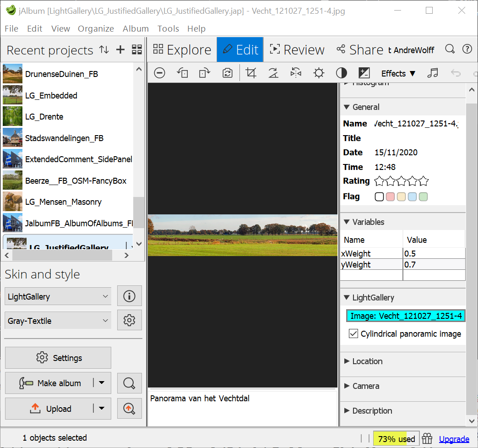The width and height of the screenshot is (478, 448).
Task: Click the Upgrade link
Action: [454, 439]
